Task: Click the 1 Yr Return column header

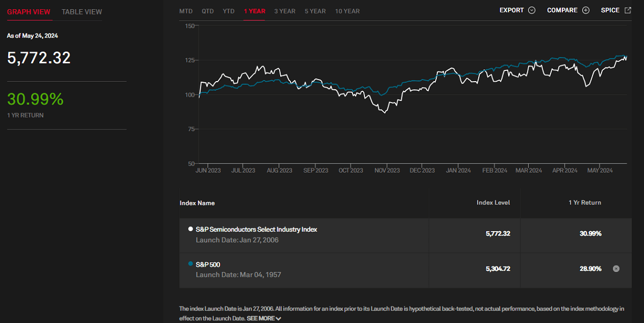Action: pos(585,203)
